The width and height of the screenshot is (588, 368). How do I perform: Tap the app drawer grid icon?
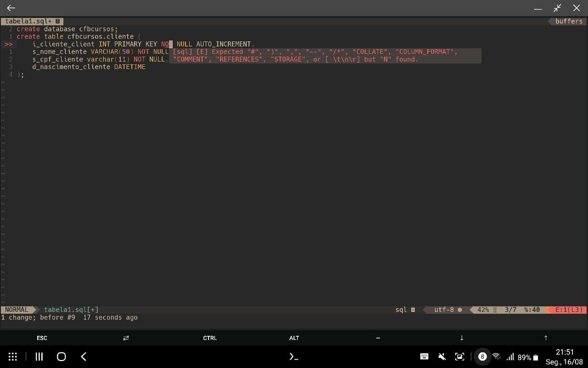pyautogui.click(x=12, y=356)
